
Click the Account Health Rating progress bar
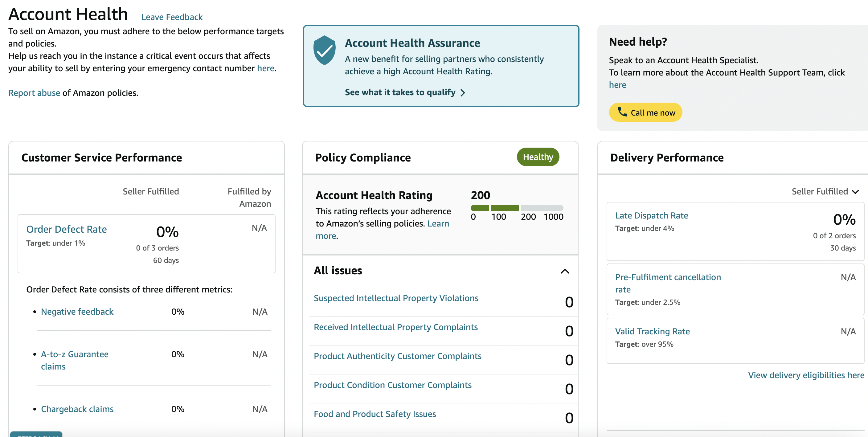click(x=517, y=208)
